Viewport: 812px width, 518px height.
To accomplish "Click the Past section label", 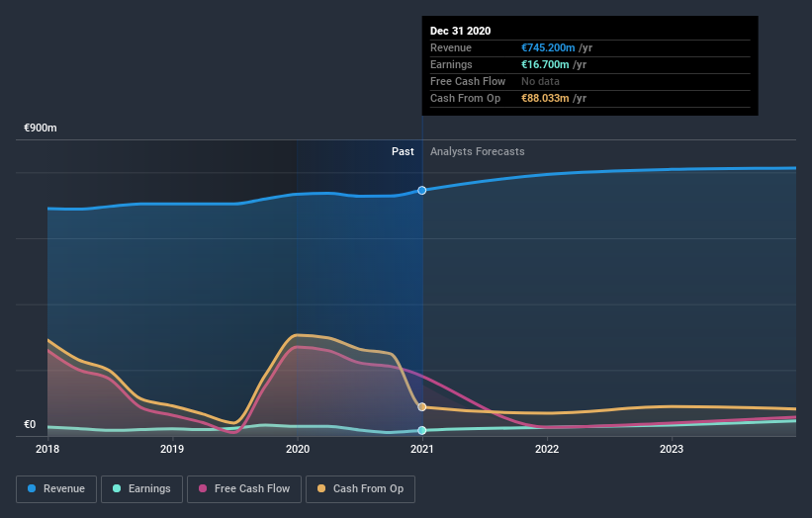I will 403,151.
